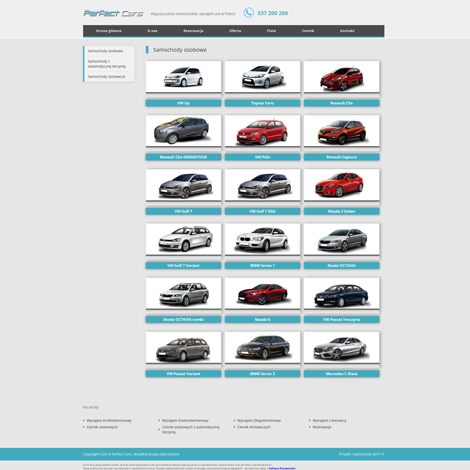Click the Renault Clio GRANDTOUR photo
Screen dimensions: 470x470
[183, 131]
